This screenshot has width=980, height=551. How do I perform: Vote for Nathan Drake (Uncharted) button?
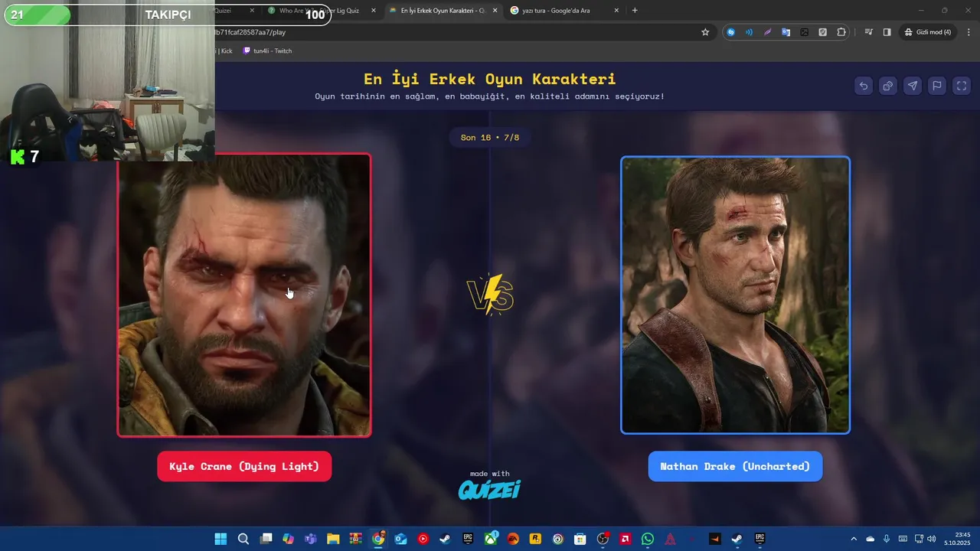[x=735, y=466]
